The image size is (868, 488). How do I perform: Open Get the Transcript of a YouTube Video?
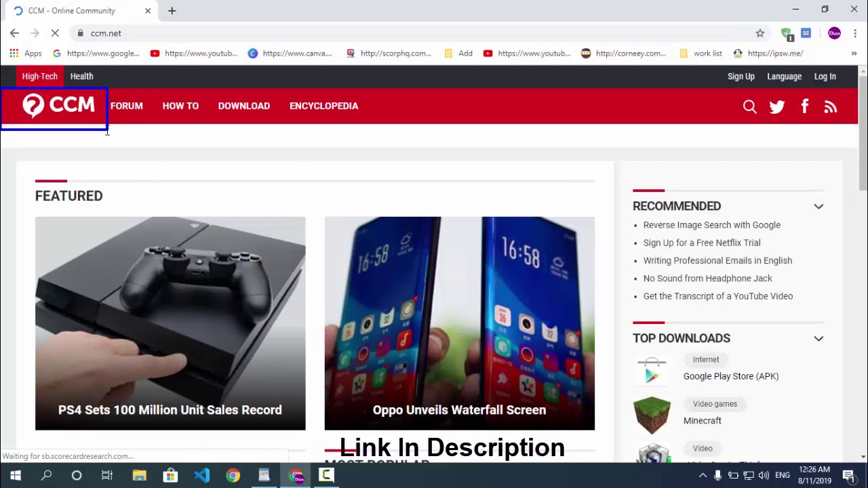point(718,296)
